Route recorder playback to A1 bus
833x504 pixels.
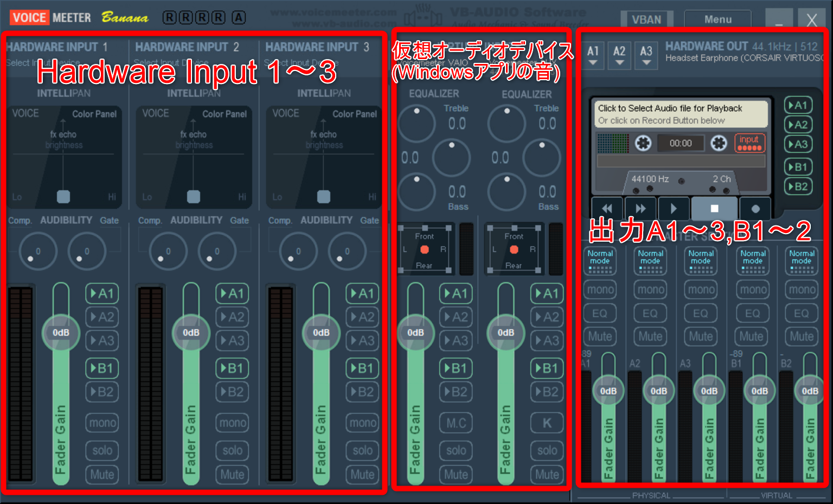point(798,105)
